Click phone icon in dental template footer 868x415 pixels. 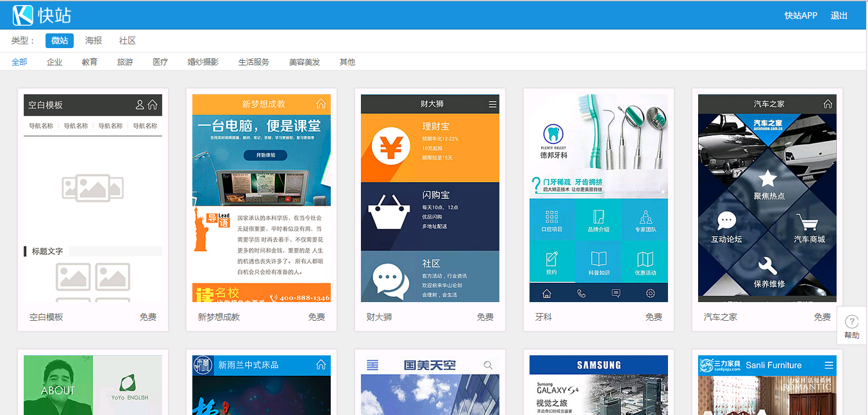pyautogui.click(x=581, y=294)
